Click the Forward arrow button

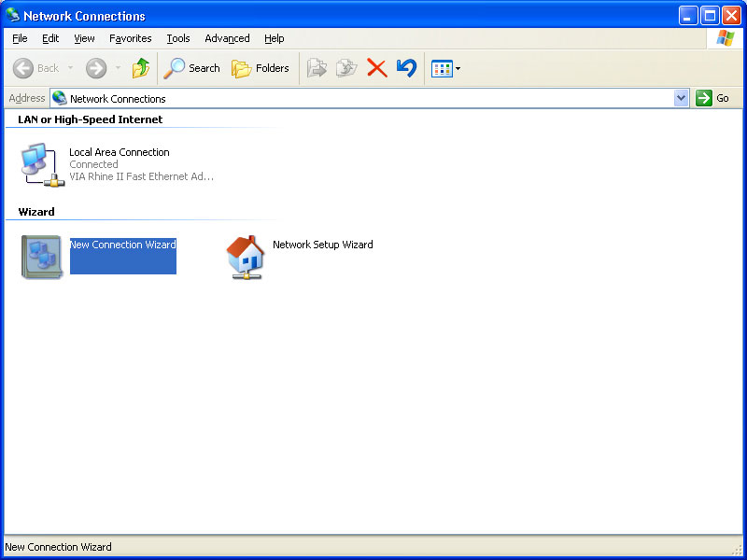coord(96,68)
